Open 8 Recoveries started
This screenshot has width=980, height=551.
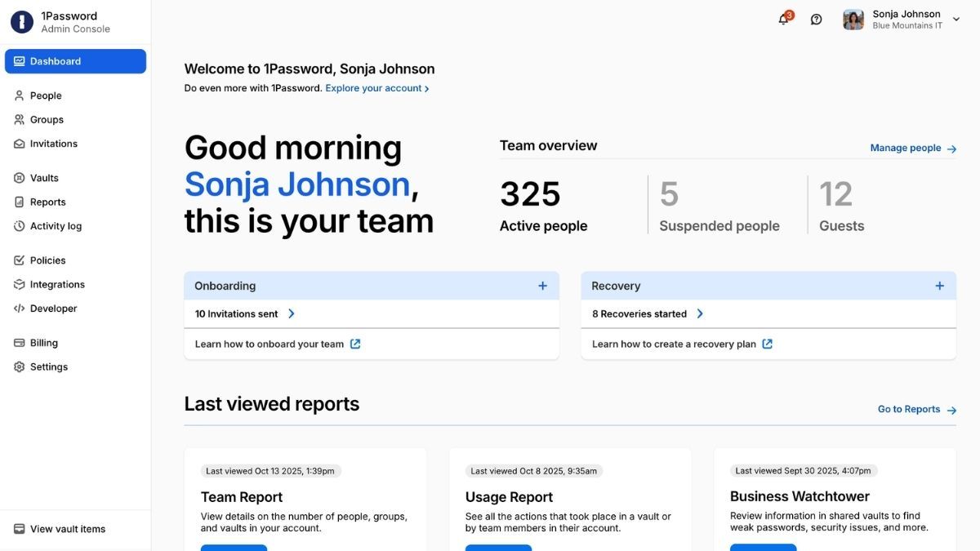coord(639,313)
